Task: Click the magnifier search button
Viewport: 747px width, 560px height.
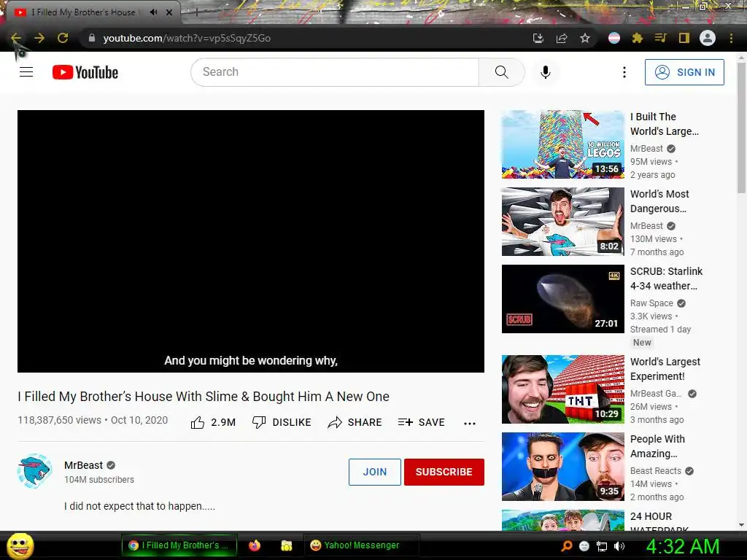Action: [x=502, y=72]
